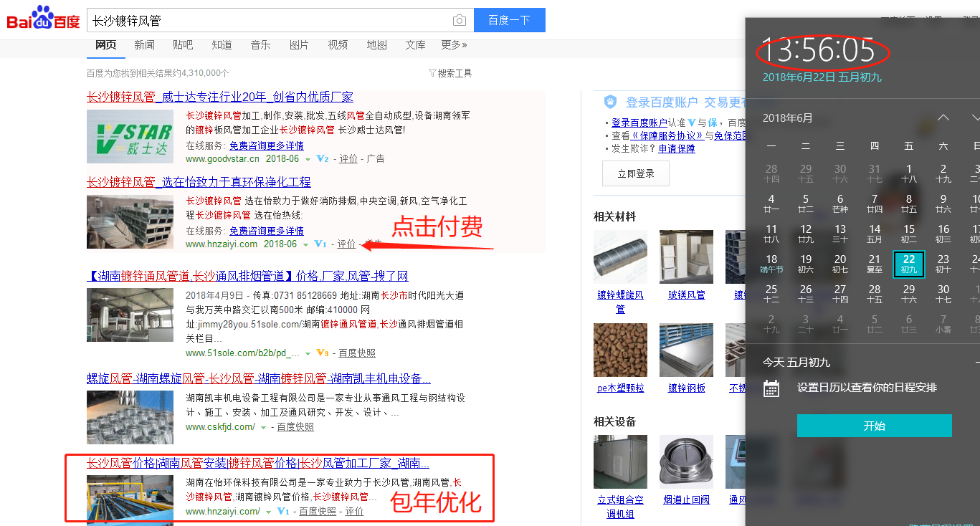980x526 pixels.
Task: Open 评价 link for goodvstar.cn result
Action: [348, 158]
